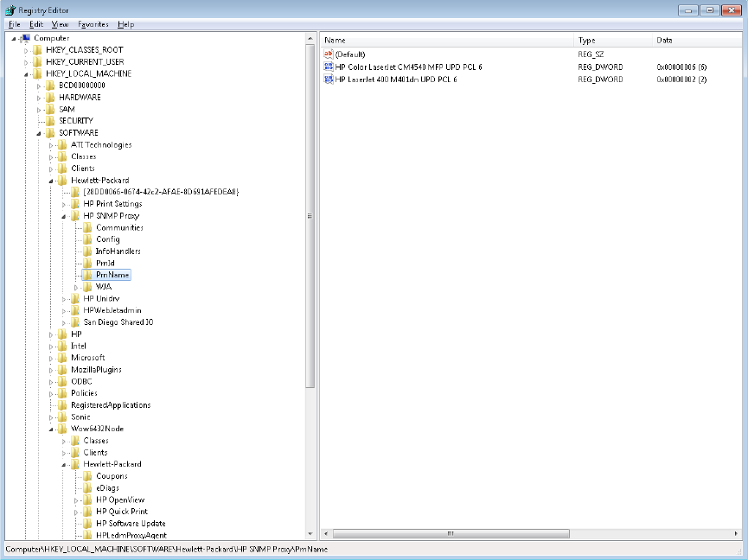Click the values pane scroll left arrow
Viewport: 748px width, 560px height.
326,534
